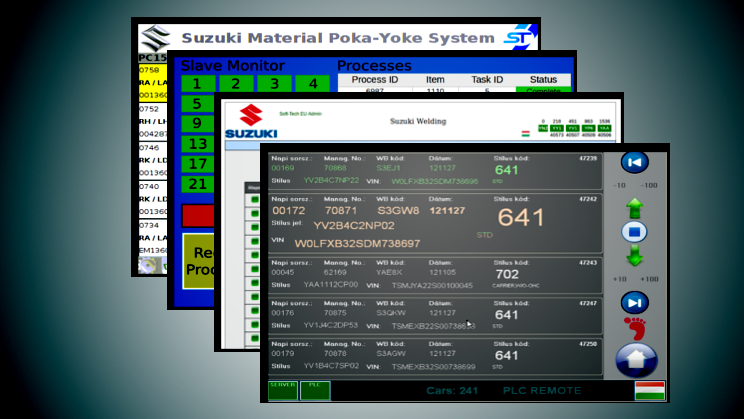The width and height of the screenshot is (744, 419).
Task: Select the highlighted record card 47242
Action: pos(435,223)
